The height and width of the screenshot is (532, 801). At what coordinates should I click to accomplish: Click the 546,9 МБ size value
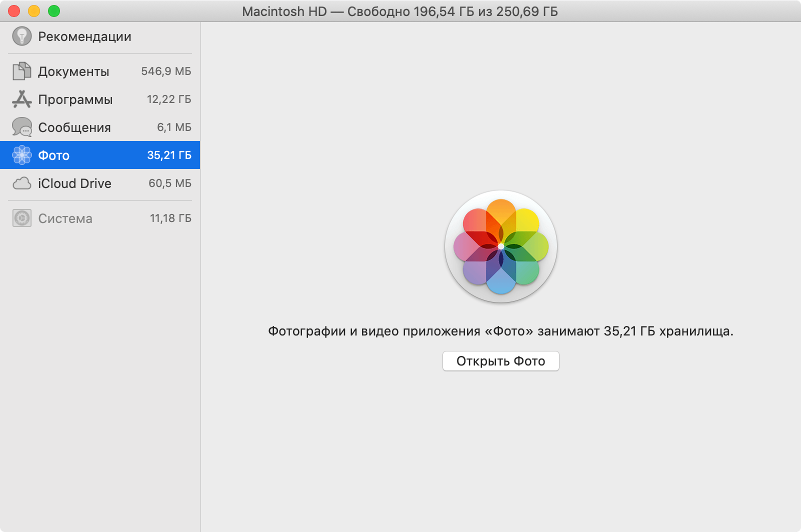click(x=166, y=71)
